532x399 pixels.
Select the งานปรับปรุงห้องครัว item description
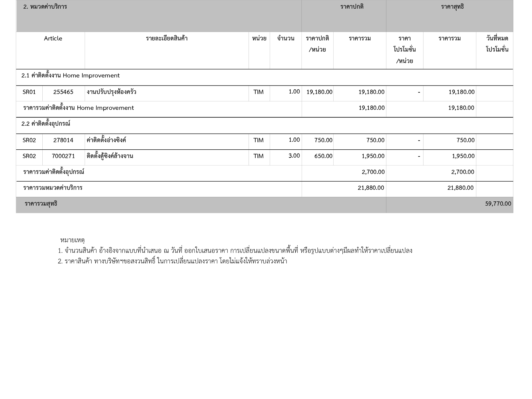111,92
